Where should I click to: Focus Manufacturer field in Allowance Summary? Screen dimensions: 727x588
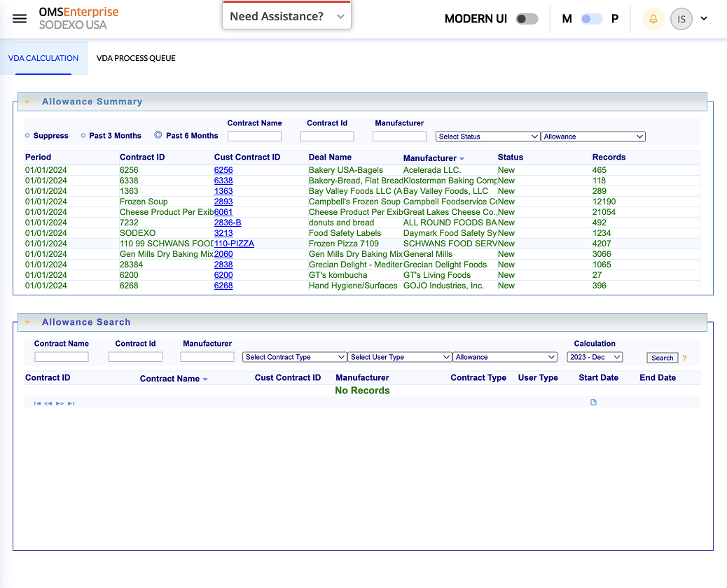click(x=399, y=136)
